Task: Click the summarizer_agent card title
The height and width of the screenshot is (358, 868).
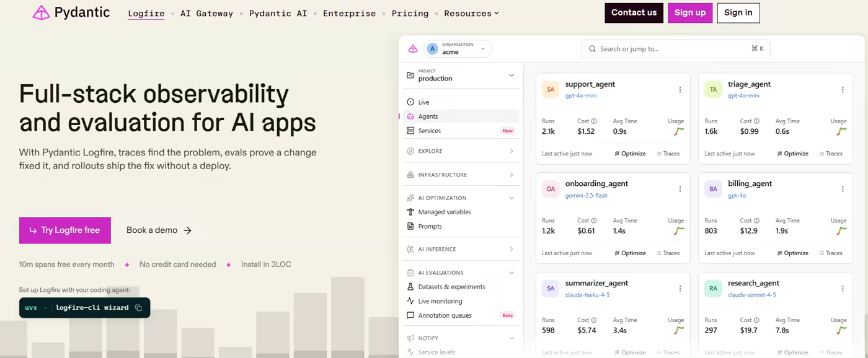Action: 596,283
